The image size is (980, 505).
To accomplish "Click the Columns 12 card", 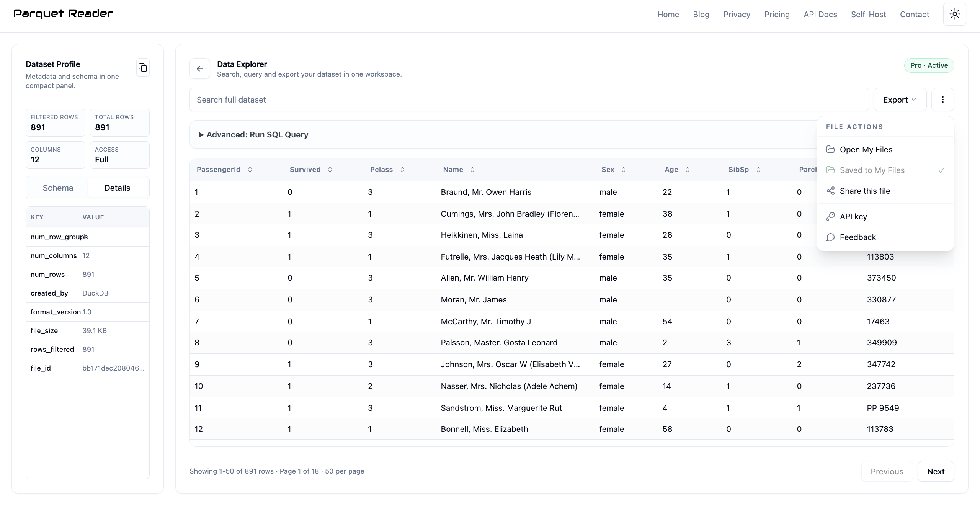I will click(56, 155).
